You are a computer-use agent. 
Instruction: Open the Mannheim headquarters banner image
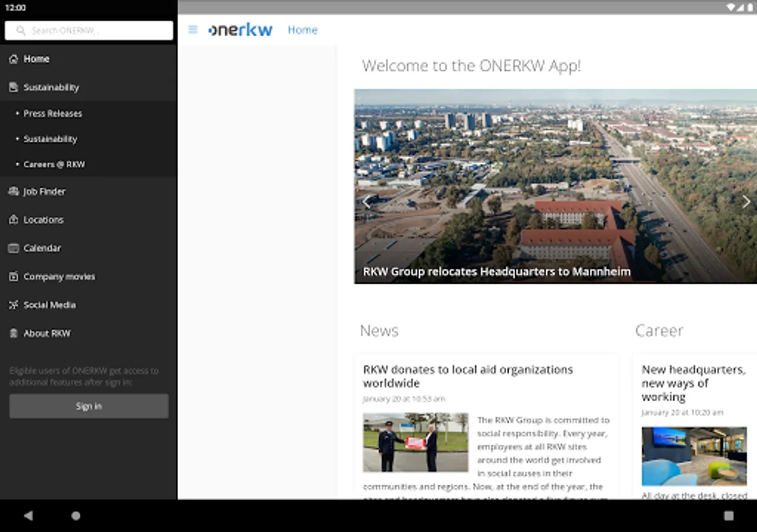555,186
